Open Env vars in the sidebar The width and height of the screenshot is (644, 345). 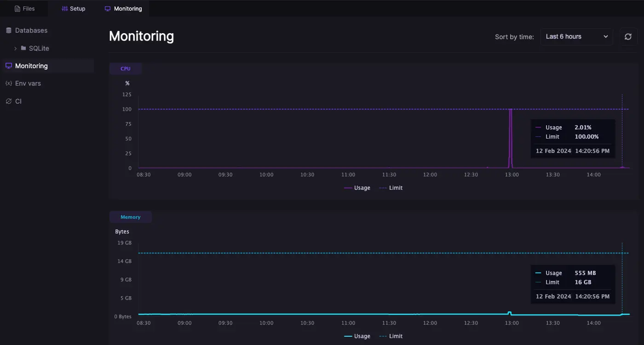pos(28,83)
